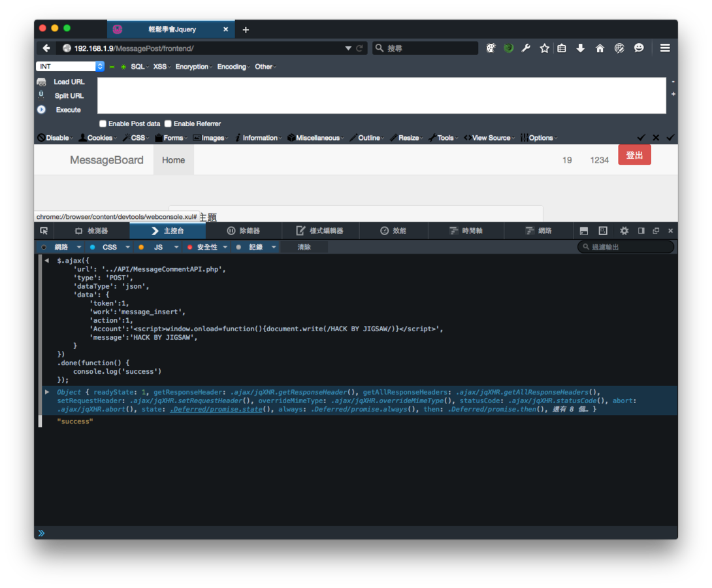This screenshot has height=588, width=712.
Task: Open the Disable menu
Action: click(x=55, y=138)
